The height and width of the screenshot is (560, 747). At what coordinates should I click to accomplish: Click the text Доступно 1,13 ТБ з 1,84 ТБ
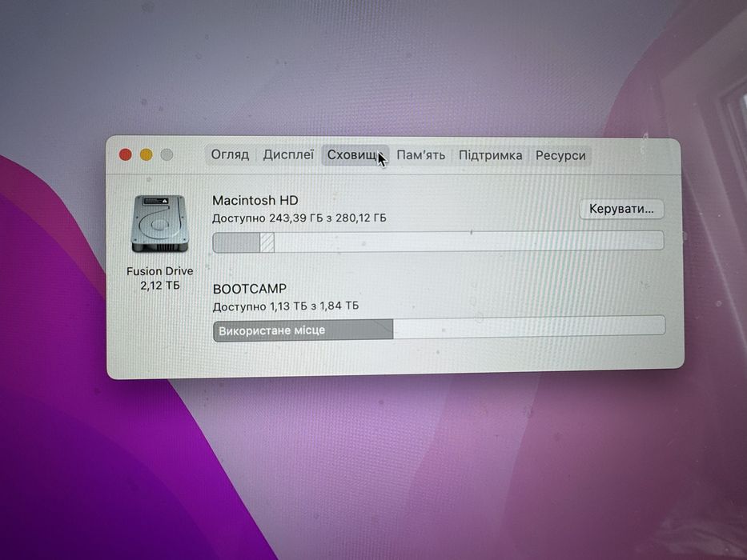click(285, 306)
